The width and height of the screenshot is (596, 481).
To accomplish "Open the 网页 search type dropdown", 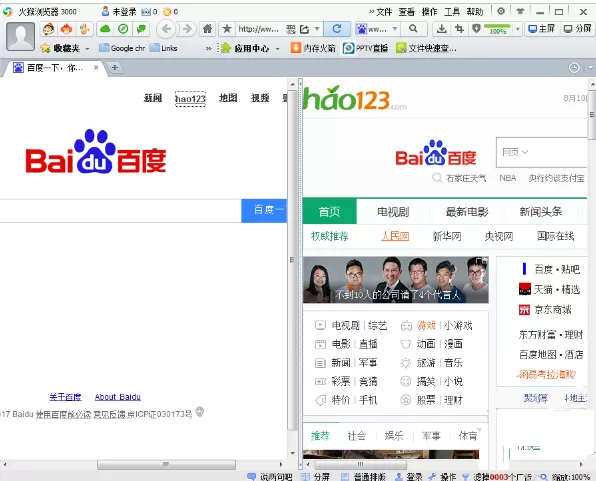I will [515, 152].
